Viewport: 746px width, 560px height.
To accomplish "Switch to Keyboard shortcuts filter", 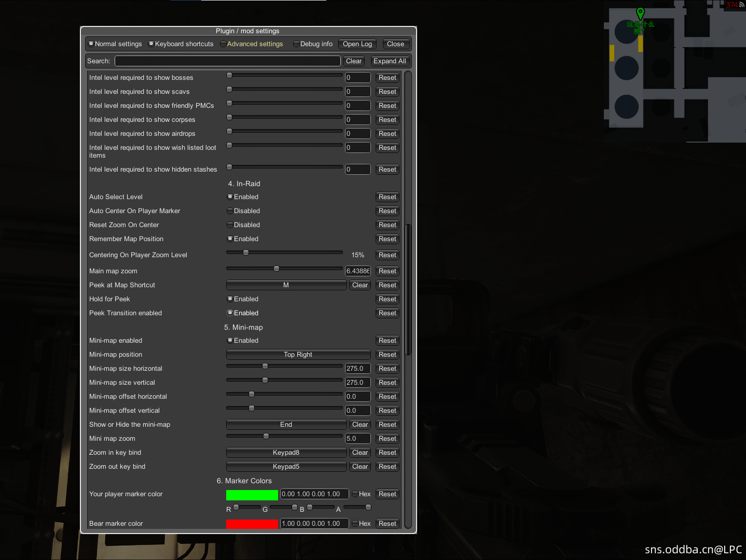I will (151, 44).
